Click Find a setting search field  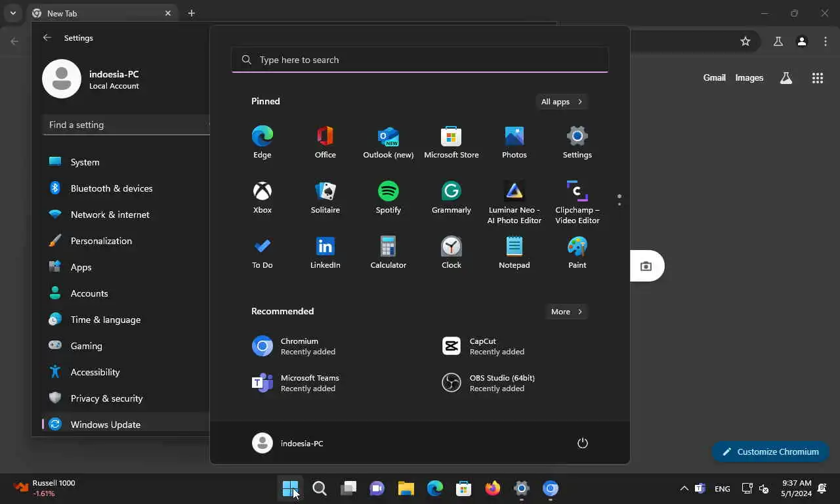click(126, 125)
